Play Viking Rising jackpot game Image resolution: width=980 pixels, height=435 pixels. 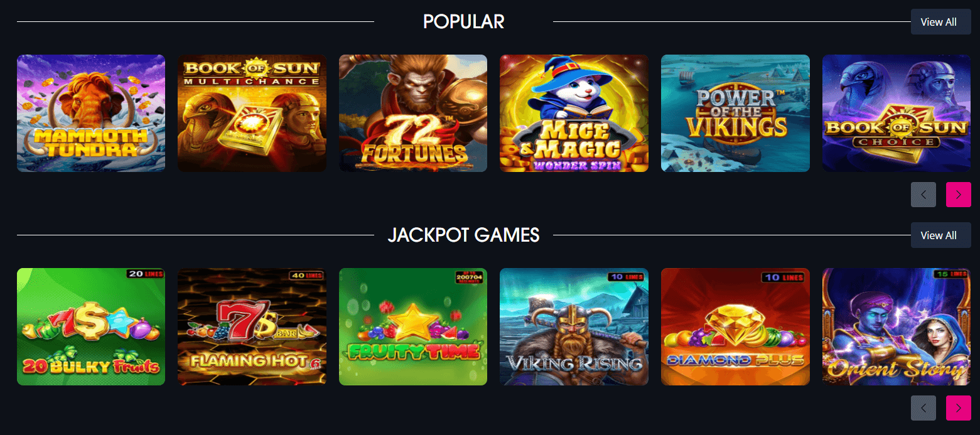574,326
